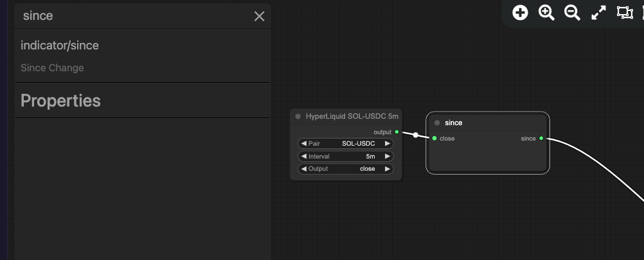
Task: Toggle fullscreen with the expand arrows icon
Action: 598,13
